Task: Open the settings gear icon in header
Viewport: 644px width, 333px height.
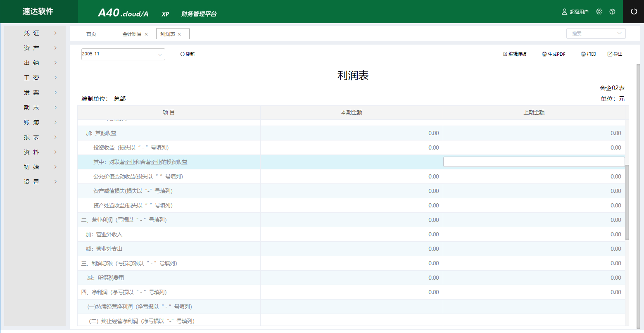Action: tap(599, 12)
